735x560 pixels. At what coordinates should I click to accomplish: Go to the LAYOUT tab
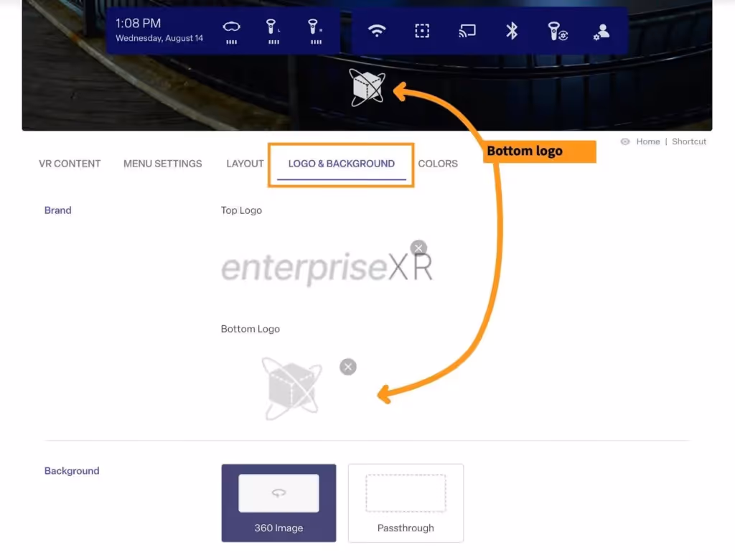click(x=245, y=164)
